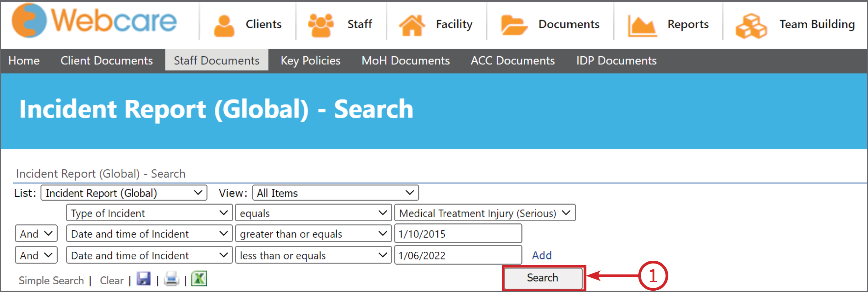Viewport: 868px width, 292px height.
Task: Open the Type of Incident field dropdown
Action: coord(149,213)
